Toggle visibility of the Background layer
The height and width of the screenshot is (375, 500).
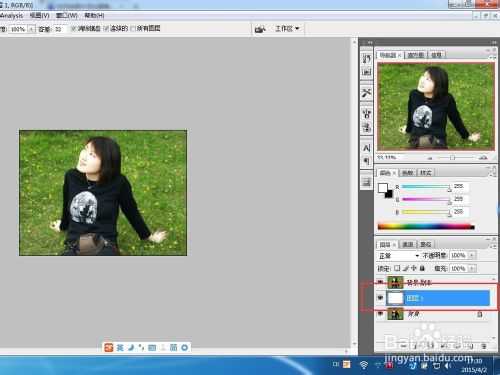[380, 314]
